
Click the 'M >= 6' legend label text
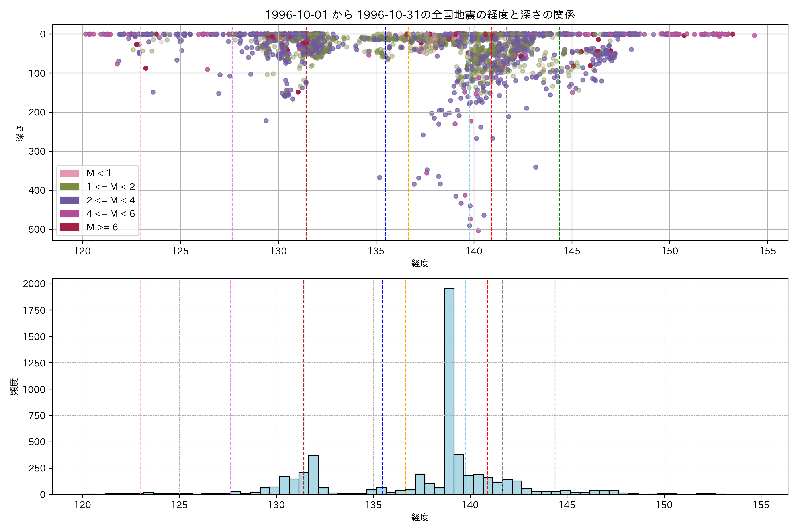[x=102, y=227]
